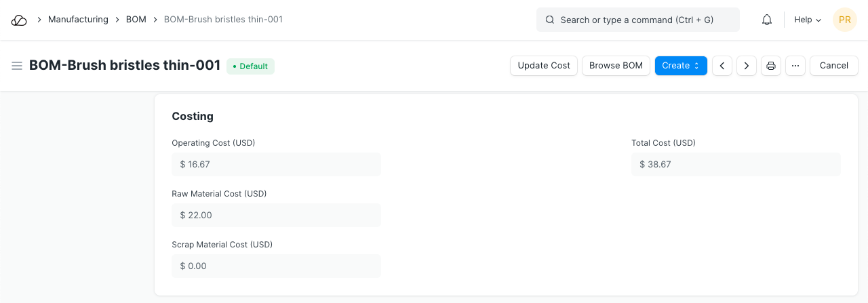The height and width of the screenshot is (303, 868).
Task: Click the Total Cost field
Action: click(x=736, y=164)
